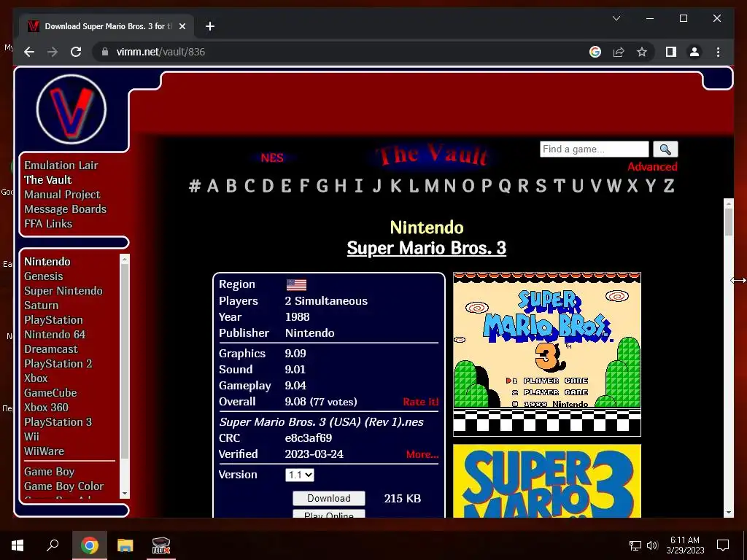The height and width of the screenshot is (560, 747).
Task: Click the magnifier search button
Action: click(x=665, y=149)
